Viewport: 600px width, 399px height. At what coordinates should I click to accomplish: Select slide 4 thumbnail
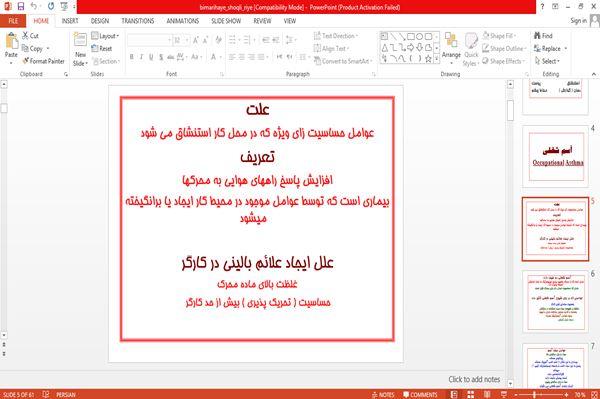[x=556, y=156]
